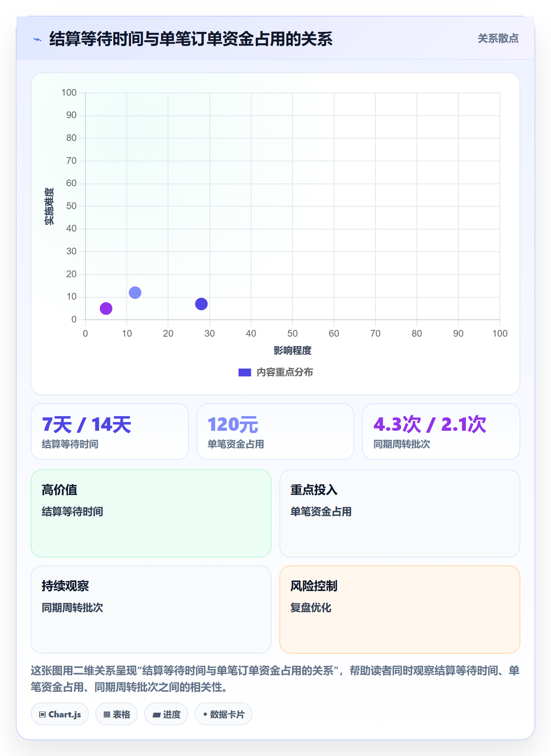This screenshot has height=756, width=551.
Task: Click the 表格 tag chip
Action: tap(116, 714)
